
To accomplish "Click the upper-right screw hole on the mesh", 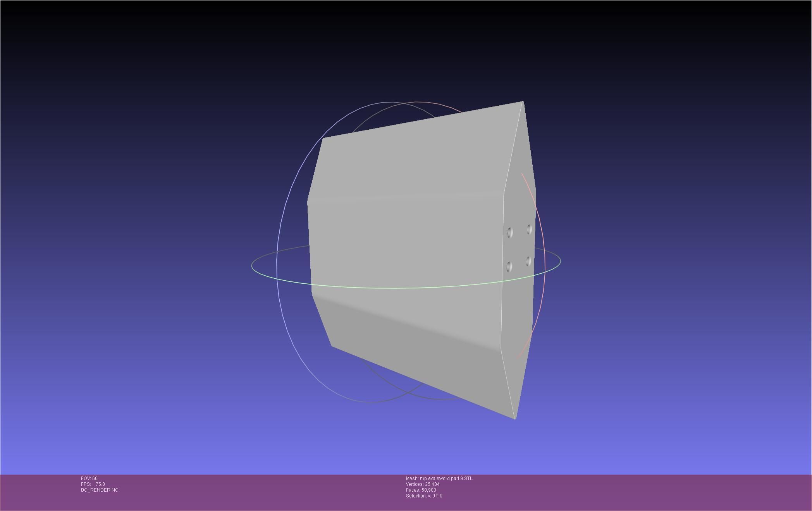I will [x=529, y=230].
